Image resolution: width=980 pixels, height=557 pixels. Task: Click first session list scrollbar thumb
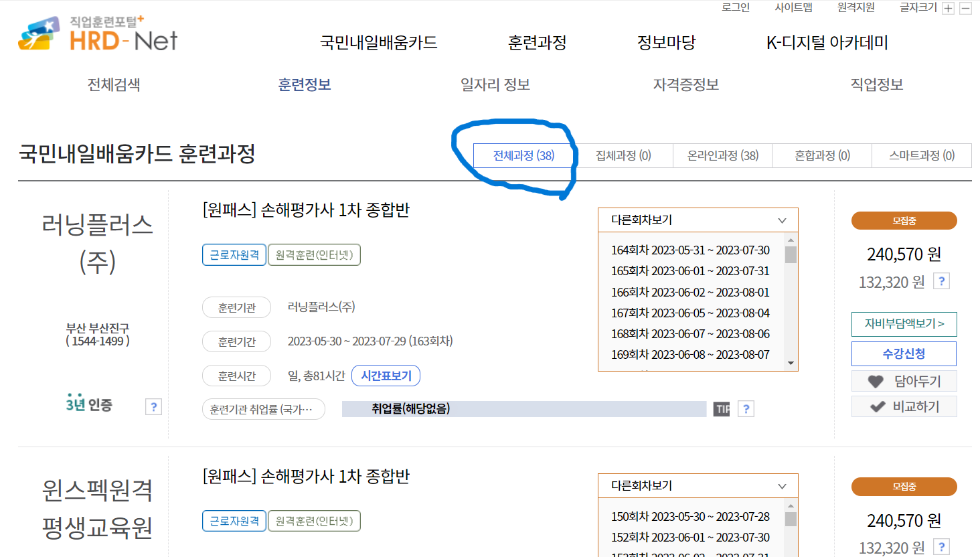pos(791,255)
